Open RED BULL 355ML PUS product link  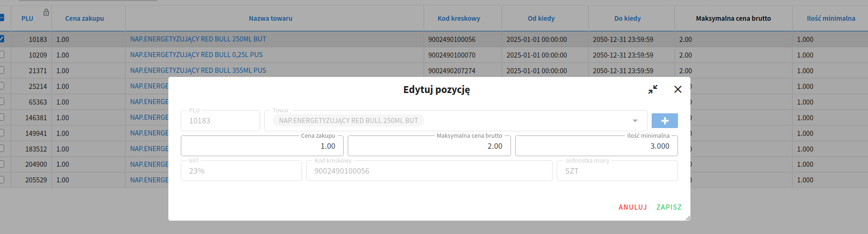click(198, 70)
